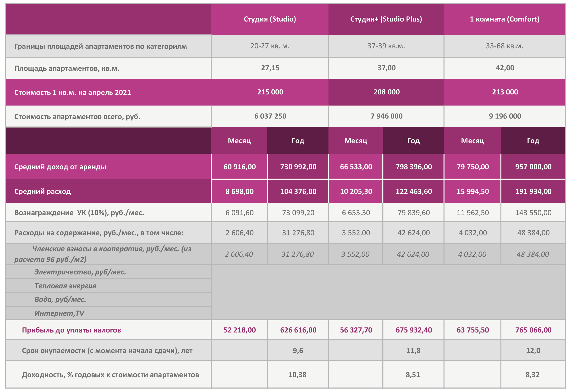Click the 208 000 price per meter cell
This screenshot has height=392, width=571.
pyautogui.click(x=386, y=92)
